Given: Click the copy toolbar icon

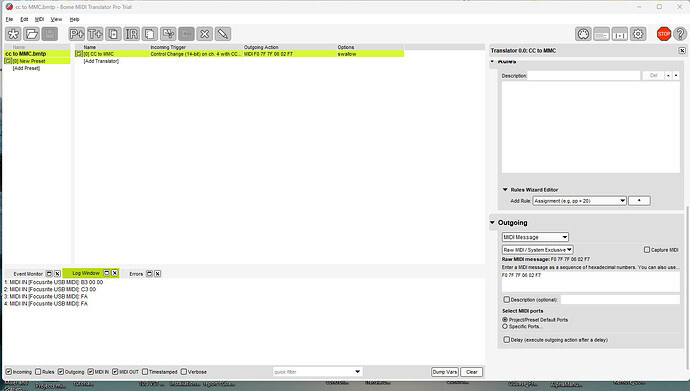Looking at the screenshot, I should (x=150, y=34).
